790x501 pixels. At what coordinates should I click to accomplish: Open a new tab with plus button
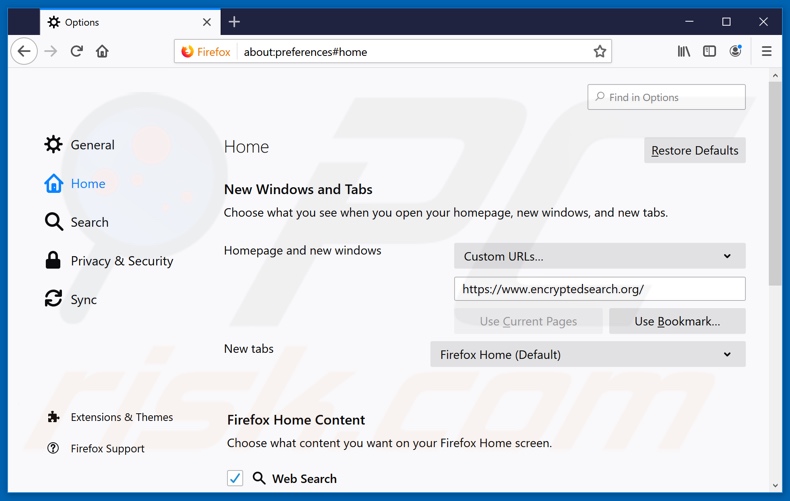234,22
